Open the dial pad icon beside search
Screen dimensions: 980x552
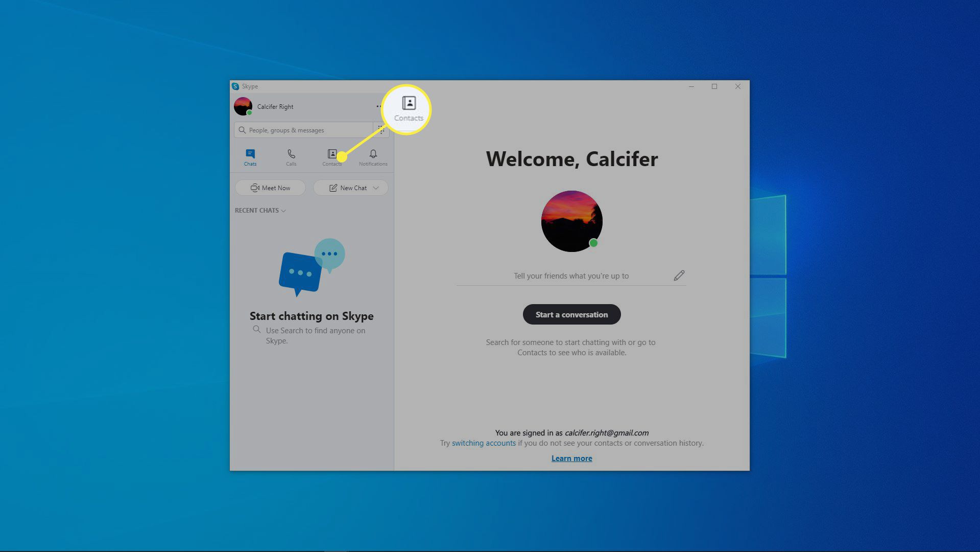(380, 130)
